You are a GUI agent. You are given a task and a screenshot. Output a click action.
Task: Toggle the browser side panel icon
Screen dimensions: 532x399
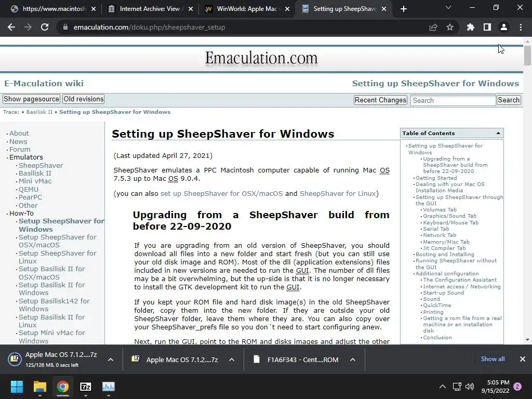(487, 27)
